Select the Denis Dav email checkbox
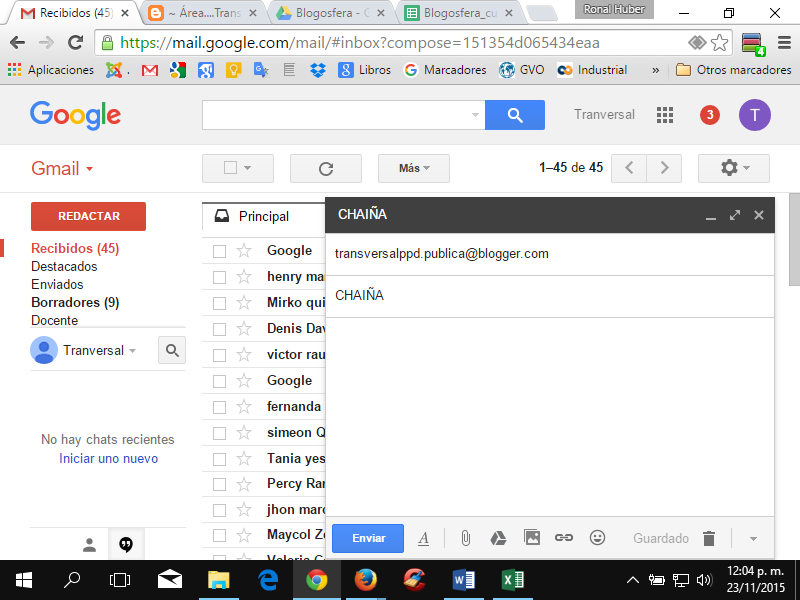 coord(219,329)
